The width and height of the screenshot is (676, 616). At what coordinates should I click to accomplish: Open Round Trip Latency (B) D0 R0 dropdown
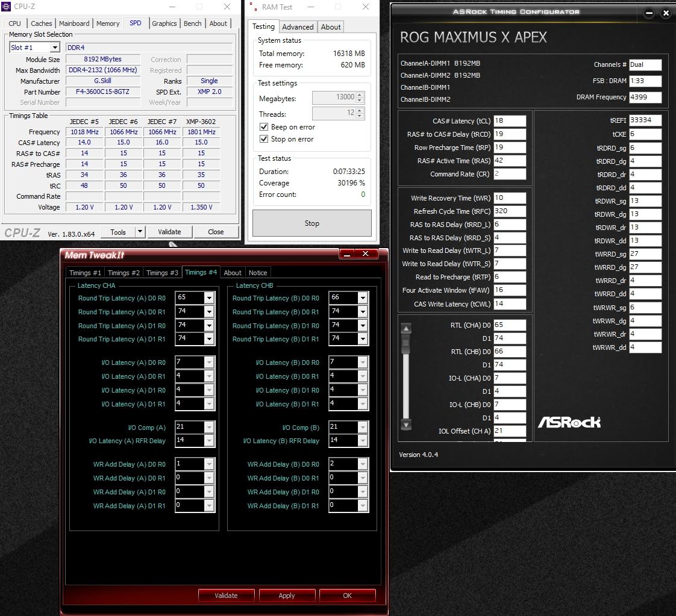point(363,297)
